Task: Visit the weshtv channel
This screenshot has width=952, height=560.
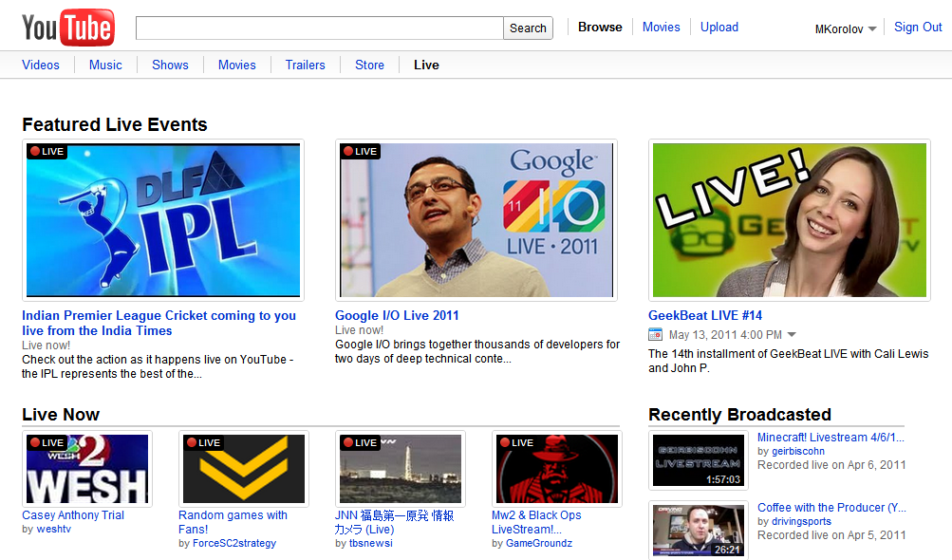Action: (54, 529)
